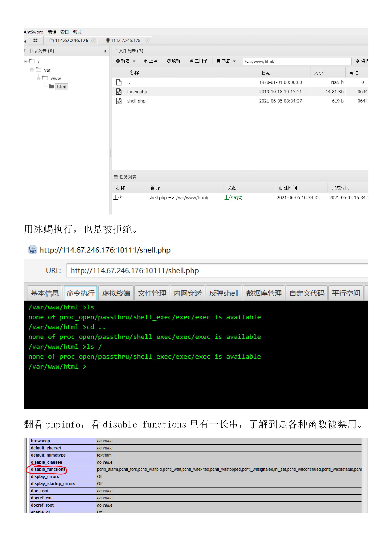Click the Behinder globe icon
The width and height of the screenshot is (392, 554).
pyautogui.click(x=33, y=250)
